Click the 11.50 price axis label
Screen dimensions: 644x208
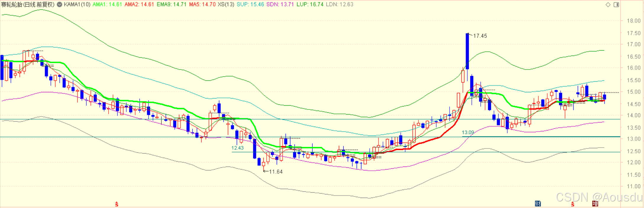pos(634,175)
